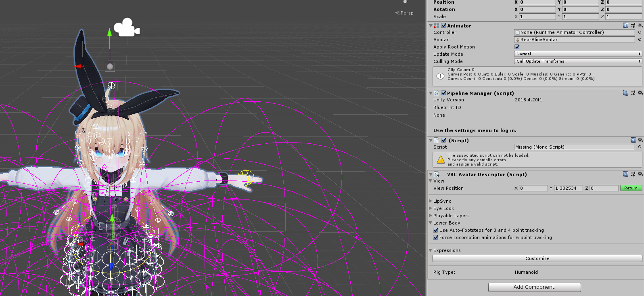The image size is (644, 296).
Task: Click the object picker circle beside Controller field
Action: pos(640,32)
